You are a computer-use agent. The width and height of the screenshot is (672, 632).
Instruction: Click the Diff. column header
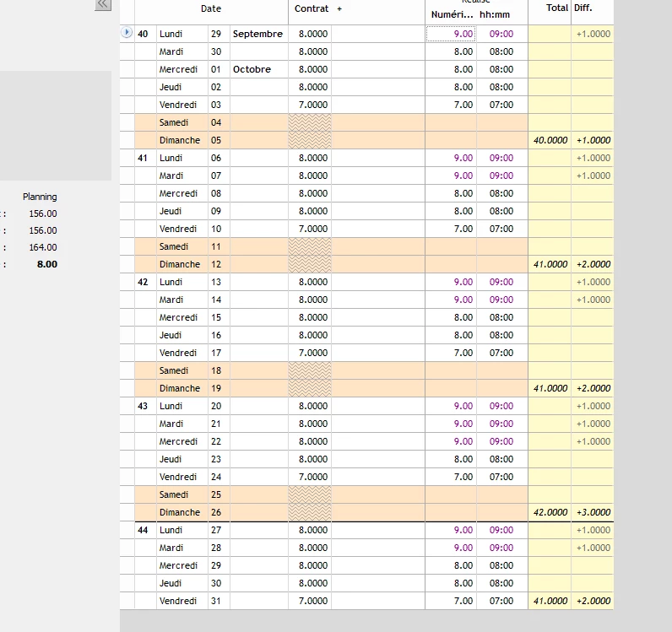click(583, 8)
